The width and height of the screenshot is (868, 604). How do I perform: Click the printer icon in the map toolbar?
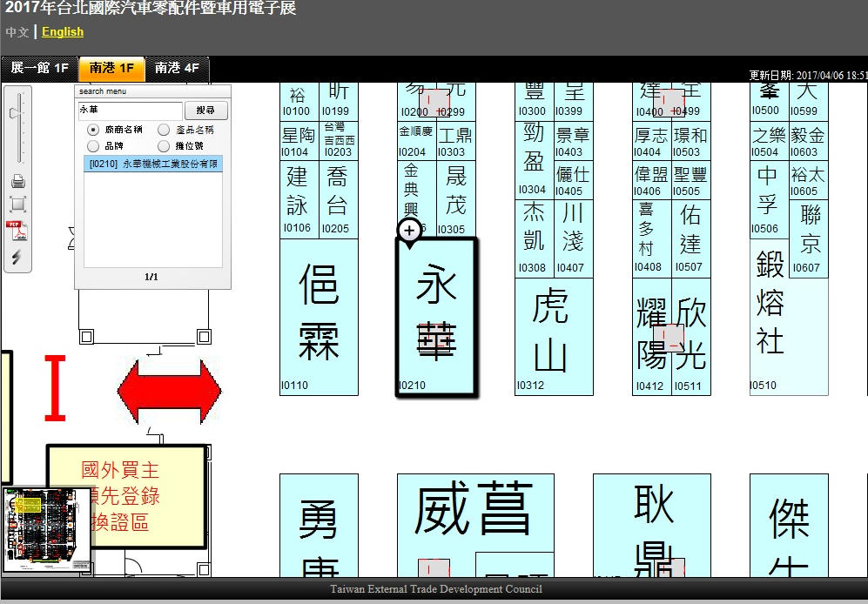pyautogui.click(x=17, y=181)
